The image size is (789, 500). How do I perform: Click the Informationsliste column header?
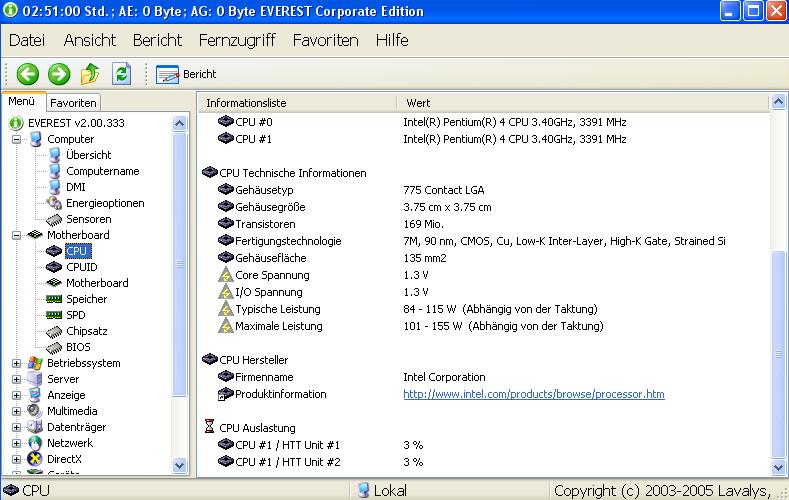297,103
